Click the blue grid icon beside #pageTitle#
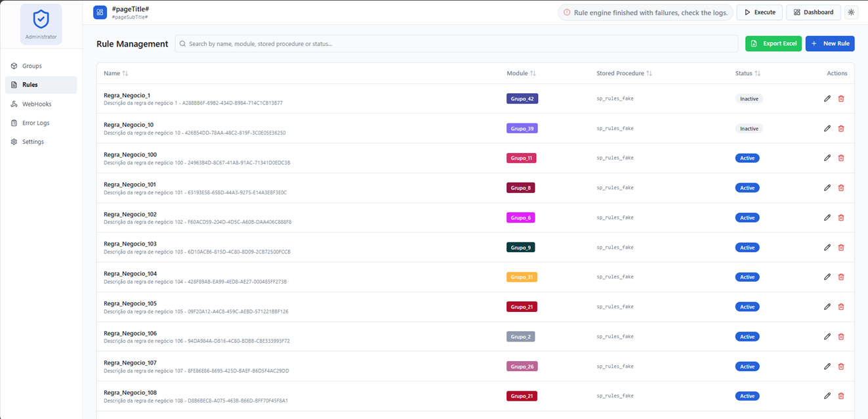This screenshot has height=419, width=868. pos(100,12)
